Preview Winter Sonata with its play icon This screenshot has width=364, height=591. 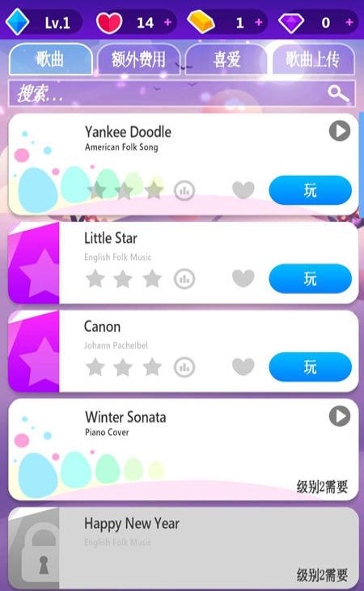pyautogui.click(x=340, y=416)
